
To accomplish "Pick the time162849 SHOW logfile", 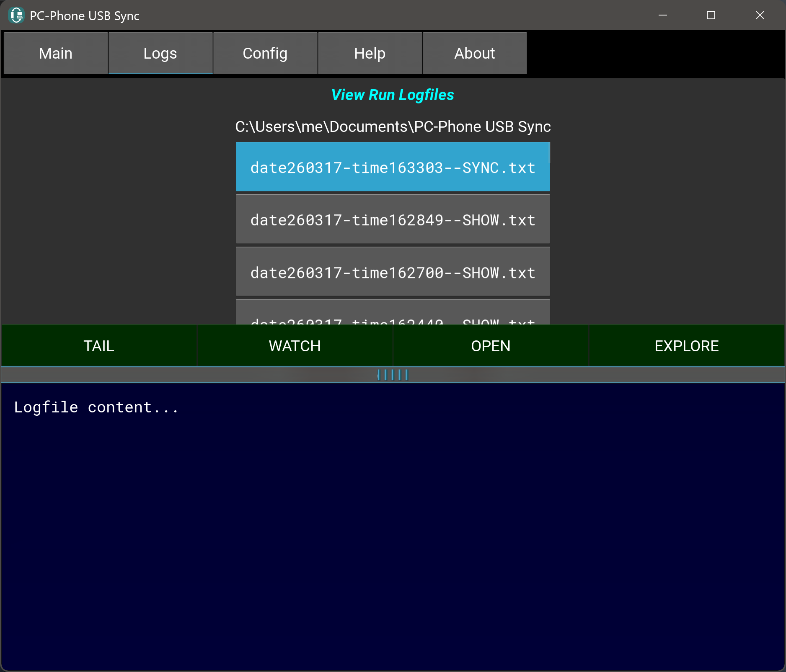I will (x=393, y=220).
